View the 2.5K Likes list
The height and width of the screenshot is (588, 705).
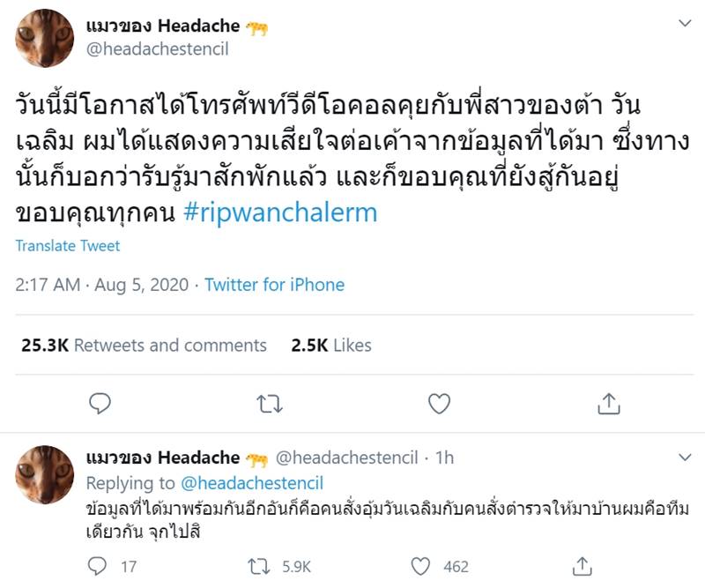(330, 346)
